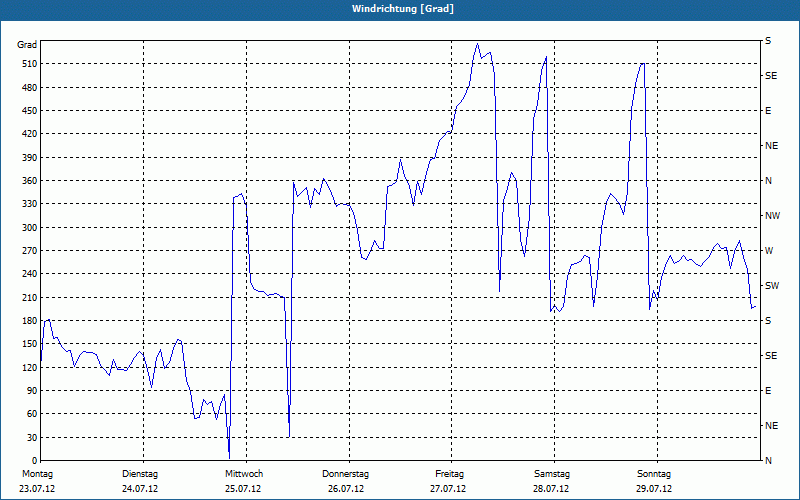Click the chart title "Windrichtung [Grad]"
Screen dimensions: 800x500
tap(403, 9)
